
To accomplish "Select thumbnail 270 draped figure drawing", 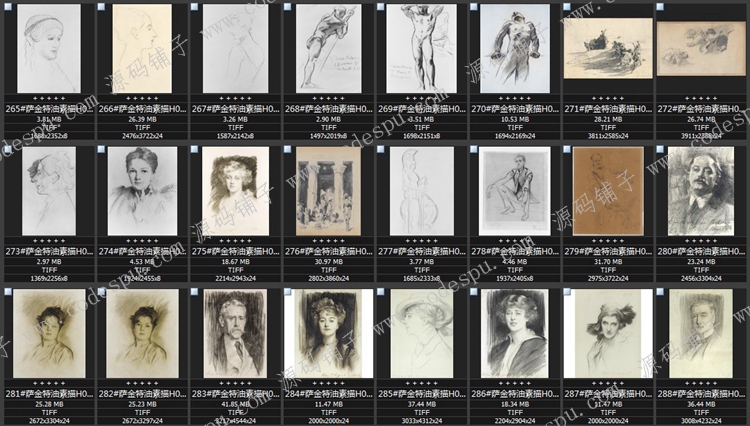I will [x=515, y=48].
